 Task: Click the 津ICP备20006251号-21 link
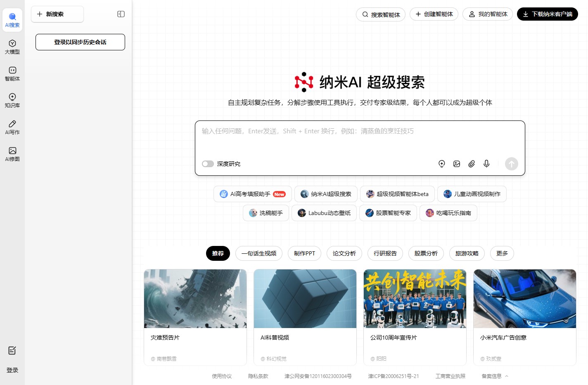(x=394, y=376)
